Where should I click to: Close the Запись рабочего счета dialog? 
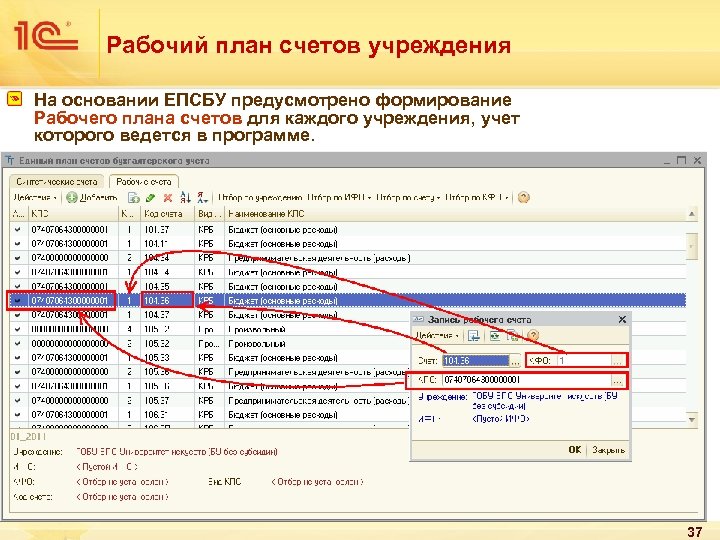pos(622,319)
